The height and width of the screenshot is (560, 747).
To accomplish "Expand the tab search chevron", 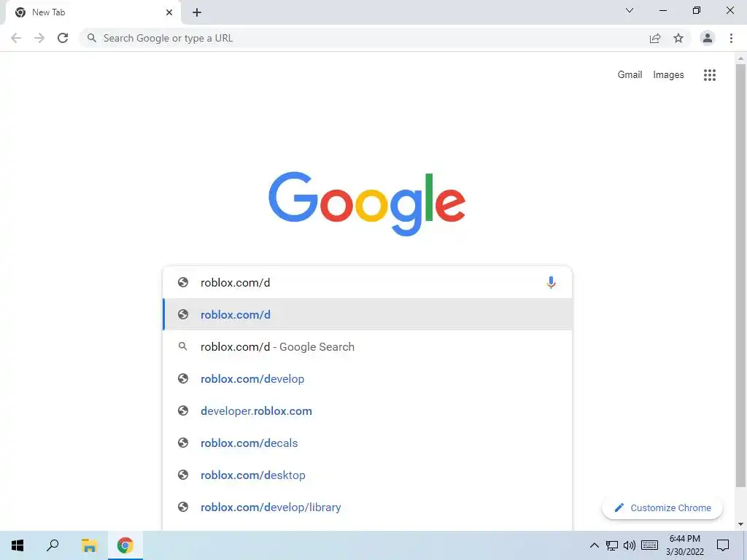I will point(630,10).
